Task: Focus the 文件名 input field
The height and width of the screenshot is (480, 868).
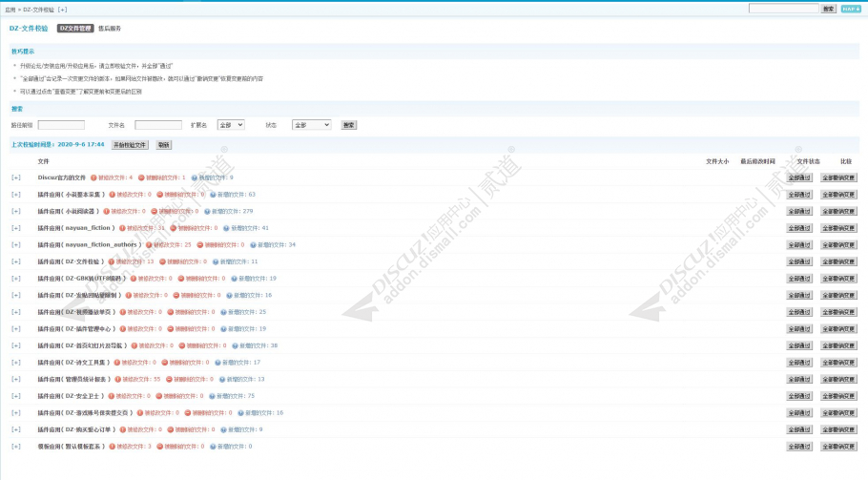Action: (158, 125)
